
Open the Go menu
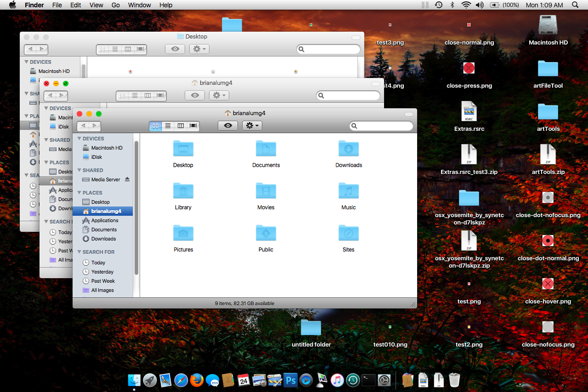click(116, 5)
